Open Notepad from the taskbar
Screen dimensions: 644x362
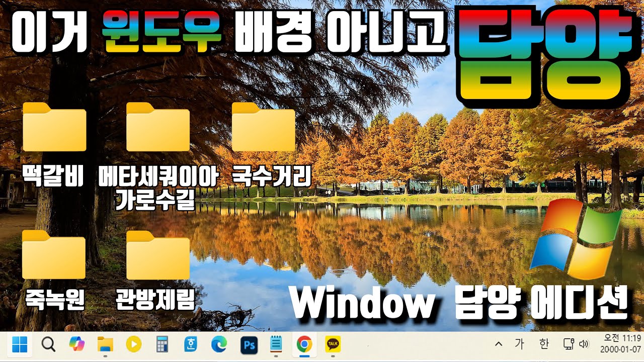(276, 344)
